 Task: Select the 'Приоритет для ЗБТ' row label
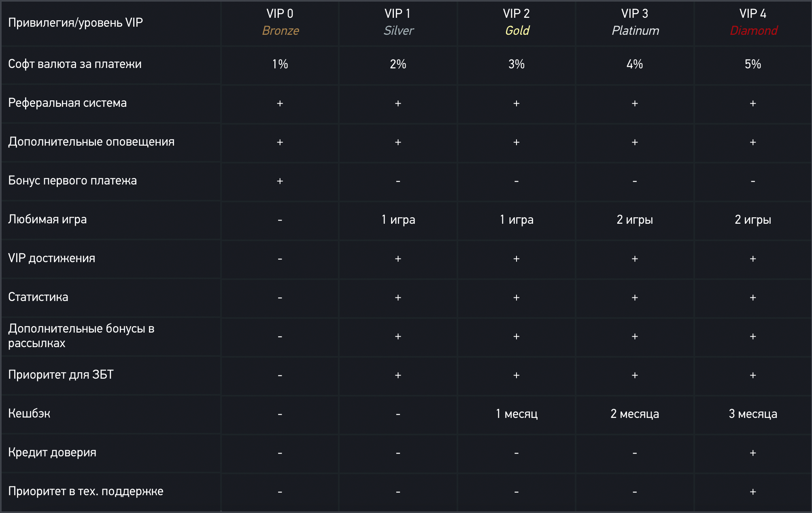(61, 375)
